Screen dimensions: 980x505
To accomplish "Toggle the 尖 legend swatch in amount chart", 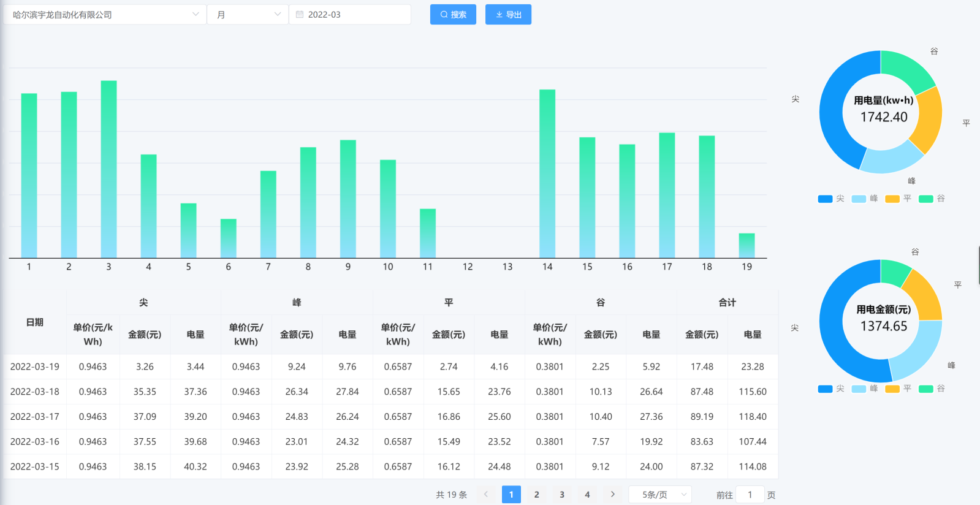I will [x=825, y=389].
